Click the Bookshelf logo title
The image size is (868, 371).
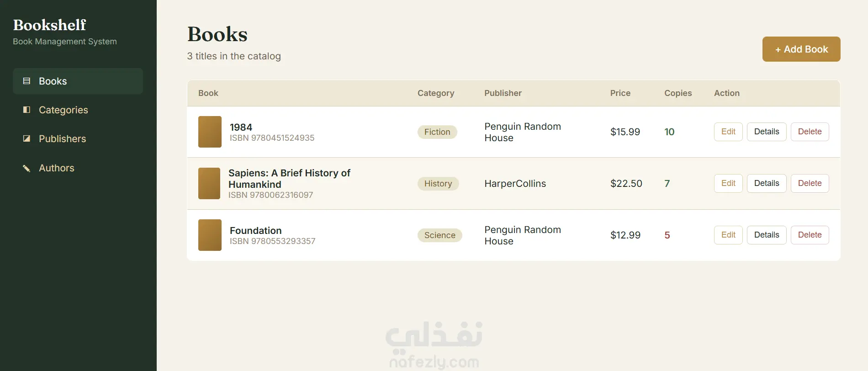(49, 25)
